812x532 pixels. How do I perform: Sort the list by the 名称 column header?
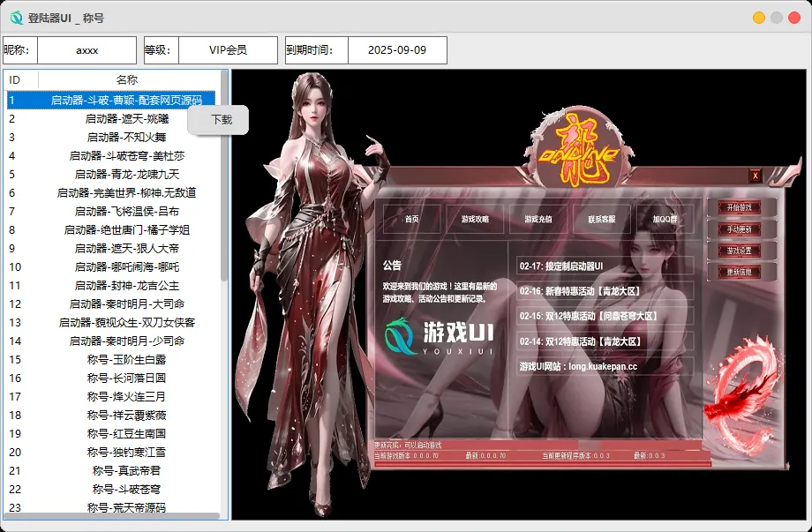[127, 79]
